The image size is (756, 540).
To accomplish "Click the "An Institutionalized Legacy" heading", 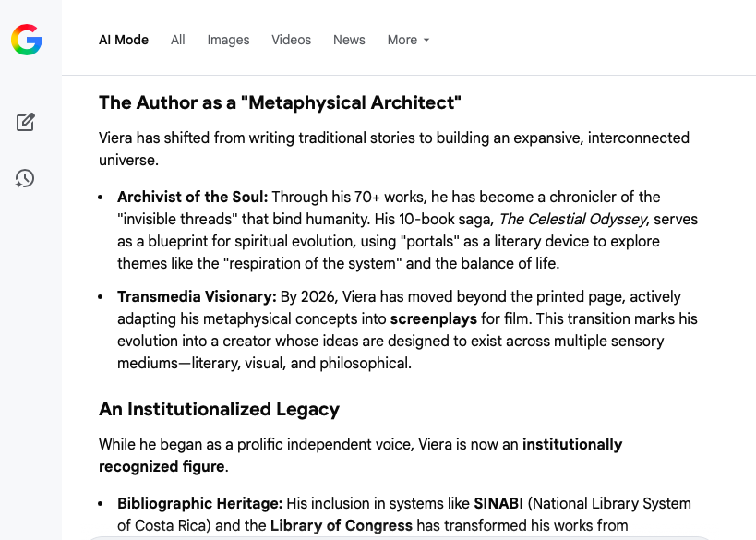I will 219,409.
